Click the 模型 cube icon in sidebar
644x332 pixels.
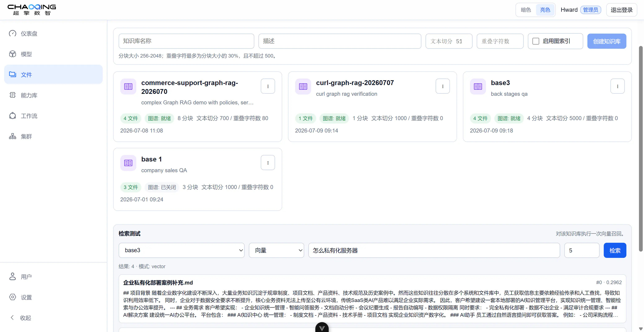(x=13, y=54)
